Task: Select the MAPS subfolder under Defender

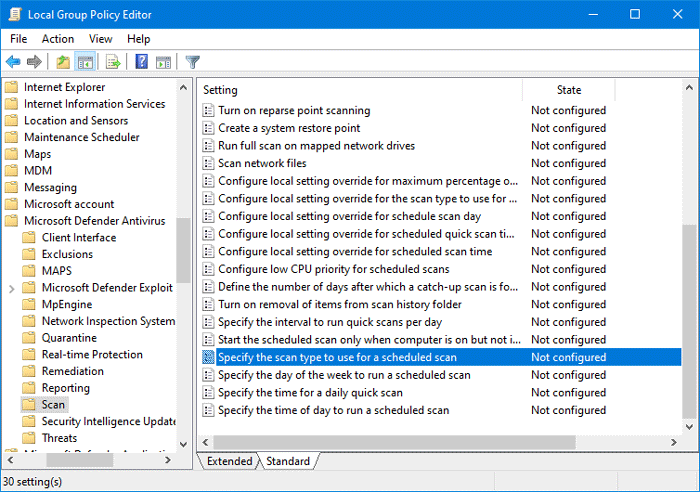Action: click(57, 271)
